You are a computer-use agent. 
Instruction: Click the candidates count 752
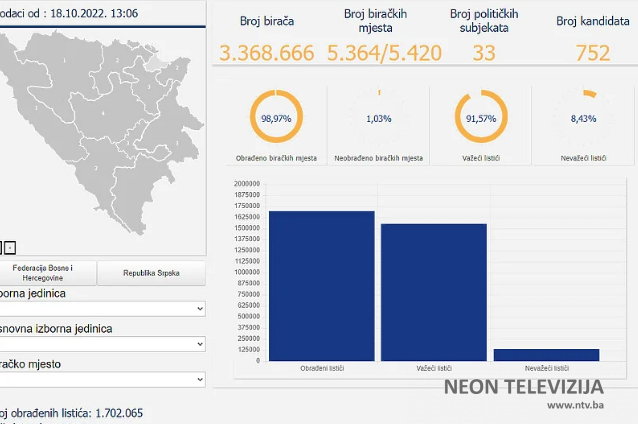(x=592, y=53)
